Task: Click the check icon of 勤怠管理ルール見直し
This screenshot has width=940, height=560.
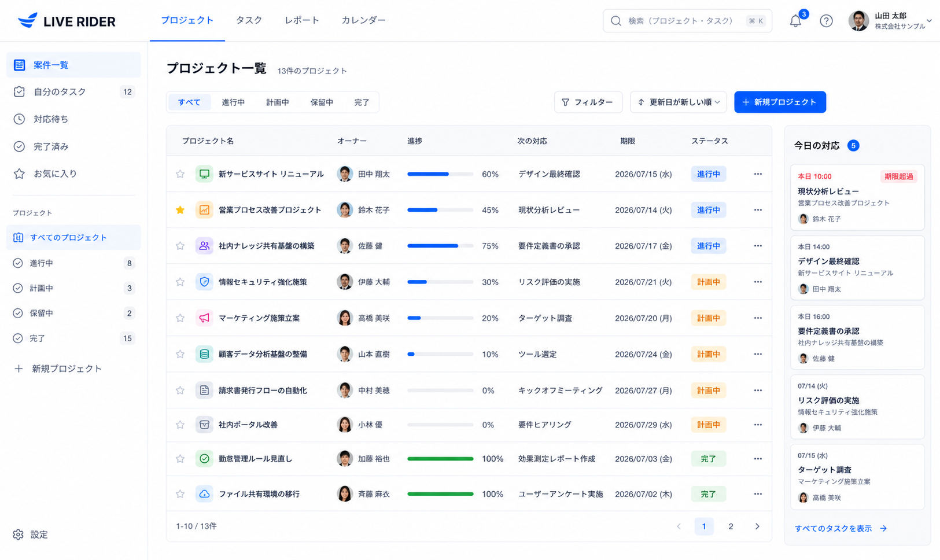Action: coord(204,459)
